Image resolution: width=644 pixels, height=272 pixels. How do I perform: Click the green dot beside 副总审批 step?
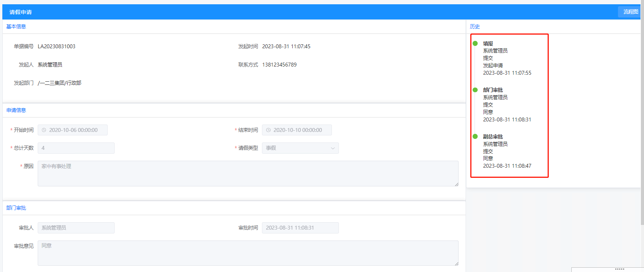475,136
